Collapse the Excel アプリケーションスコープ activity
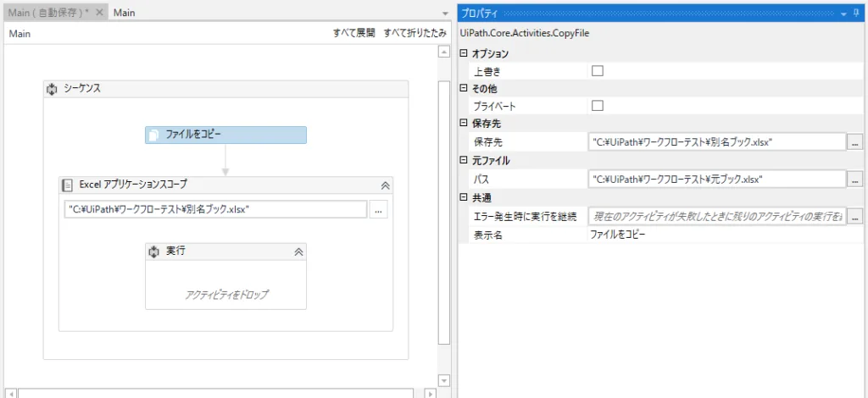 point(386,185)
